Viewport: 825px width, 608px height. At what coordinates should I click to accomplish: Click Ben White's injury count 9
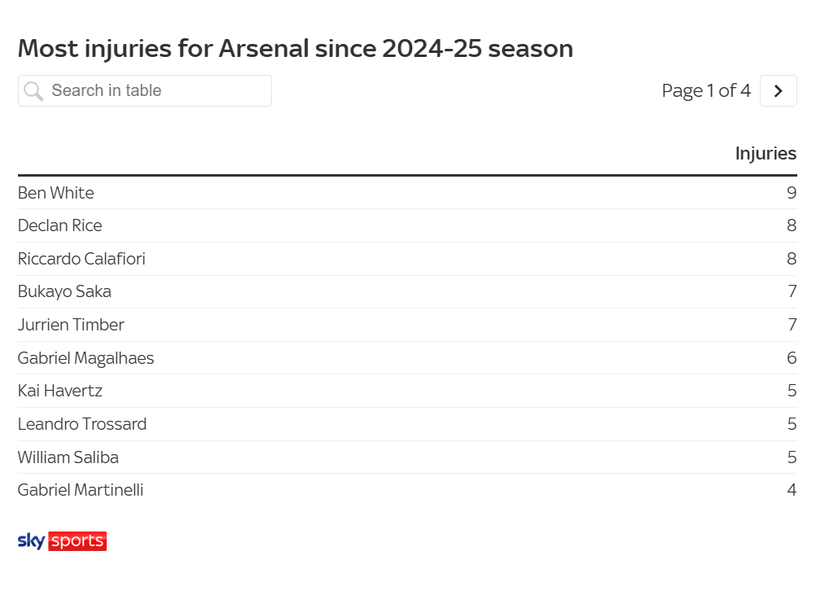[791, 193]
